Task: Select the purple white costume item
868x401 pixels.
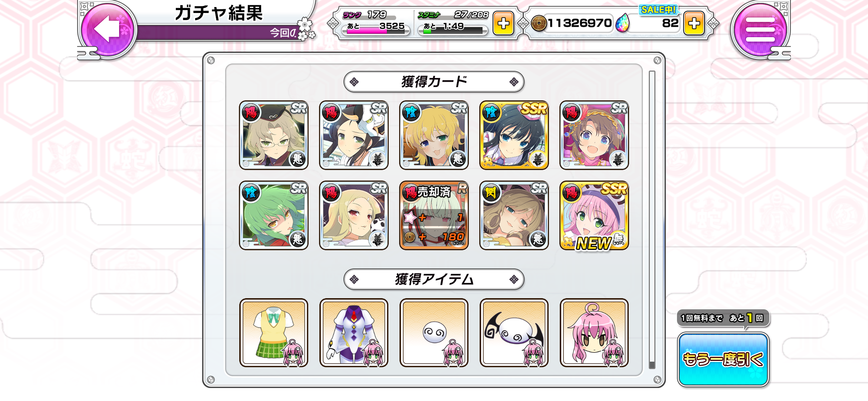Action: (x=354, y=333)
